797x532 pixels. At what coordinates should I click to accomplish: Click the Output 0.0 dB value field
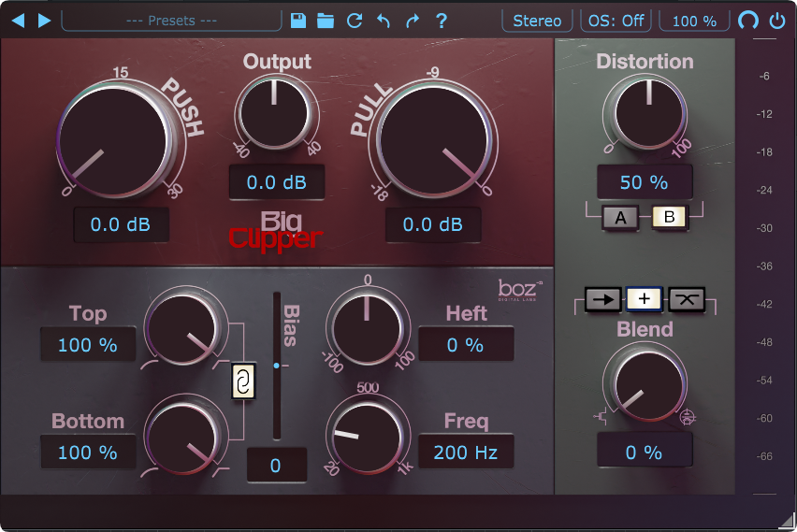277,182
